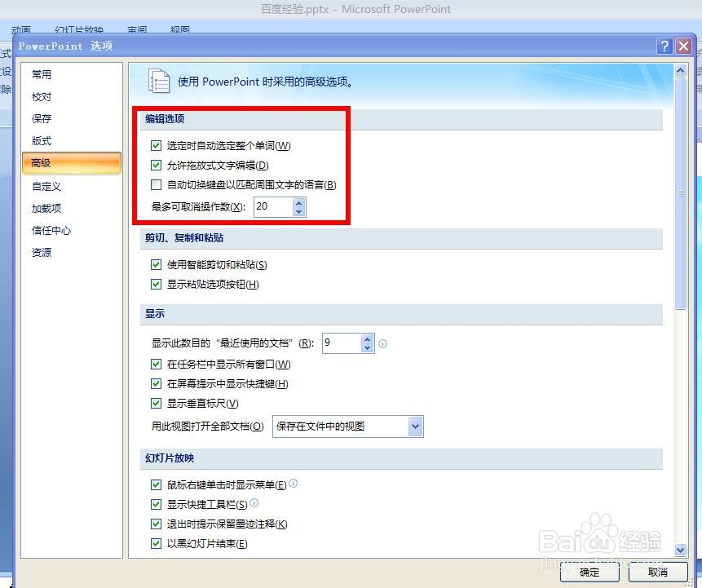The height and width of the screenshot is (588, 702).
Task: Increase recent documents count spinner
Action: [x=367, y=339]
